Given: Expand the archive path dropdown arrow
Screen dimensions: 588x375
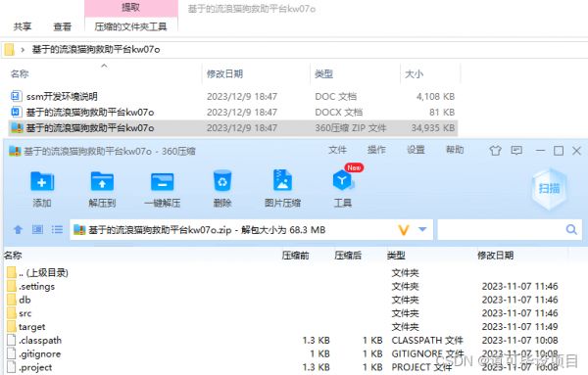Looking at the screenshot, I should click(422, 229).
